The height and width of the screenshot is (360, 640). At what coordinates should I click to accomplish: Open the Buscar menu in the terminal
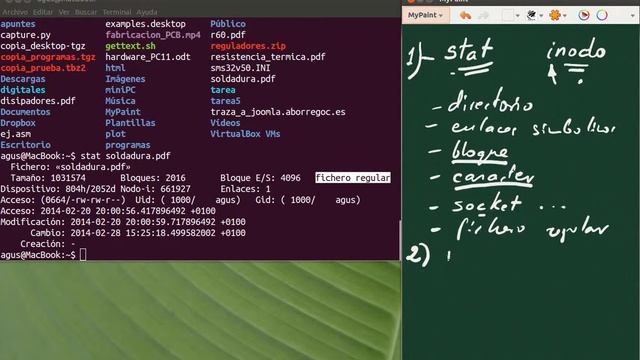tap(86, 12)
